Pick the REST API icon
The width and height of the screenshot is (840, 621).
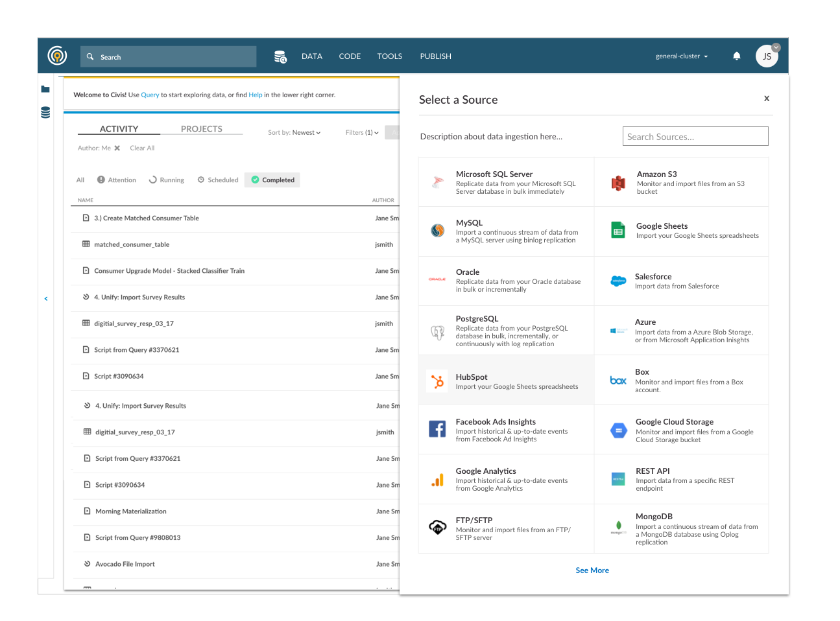pyautogui.click(x=618, y=479)
